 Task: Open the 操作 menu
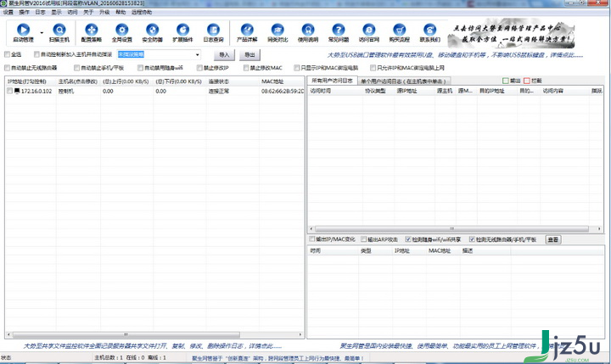click(x=24, y=12)
